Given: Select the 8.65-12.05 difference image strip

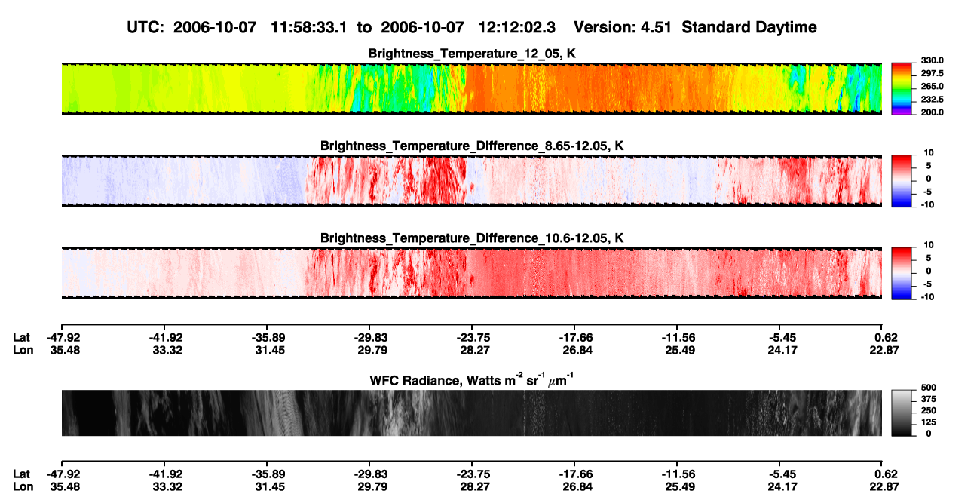Looking at the screenshot, I should coord(471,181).
